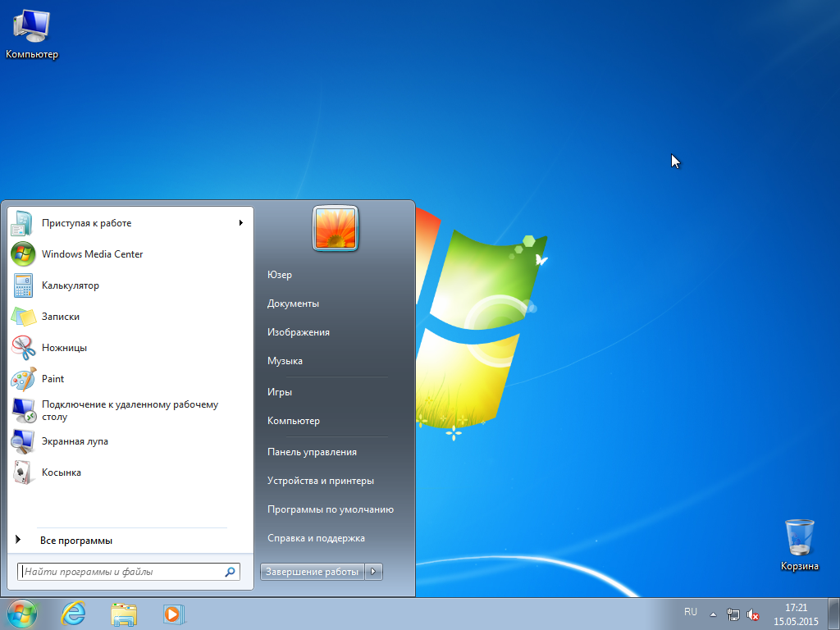
Task: Open Программы по умолчанию
Action: click(x=331, y=509)
